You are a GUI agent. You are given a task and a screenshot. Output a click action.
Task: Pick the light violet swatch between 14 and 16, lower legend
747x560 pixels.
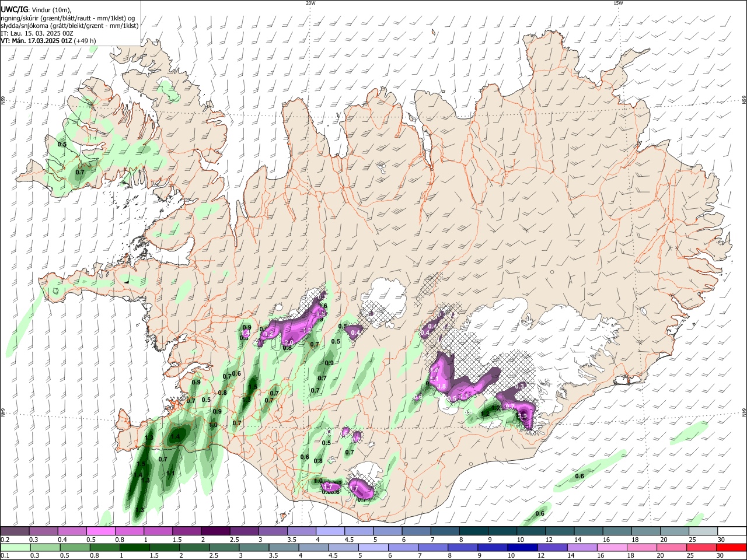582,547
